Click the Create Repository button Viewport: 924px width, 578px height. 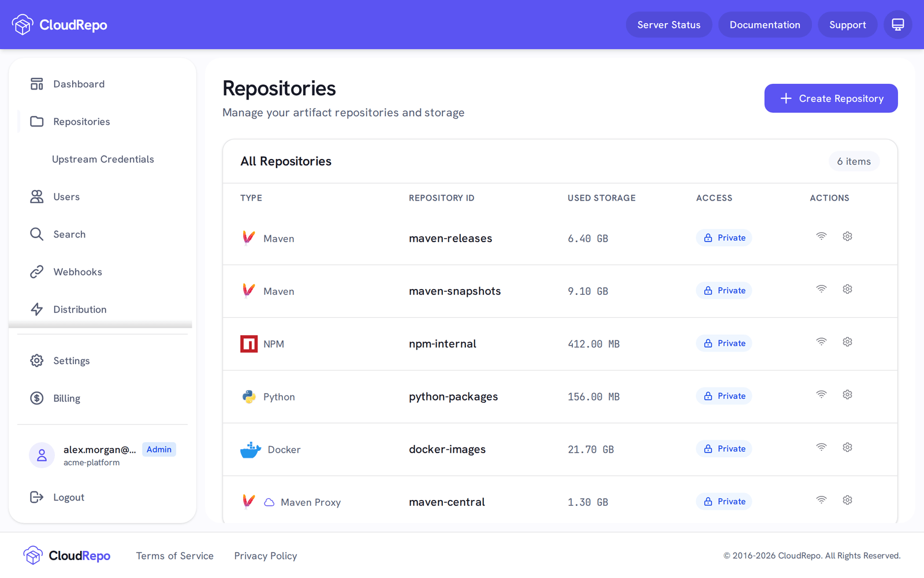tap(831, 98)
